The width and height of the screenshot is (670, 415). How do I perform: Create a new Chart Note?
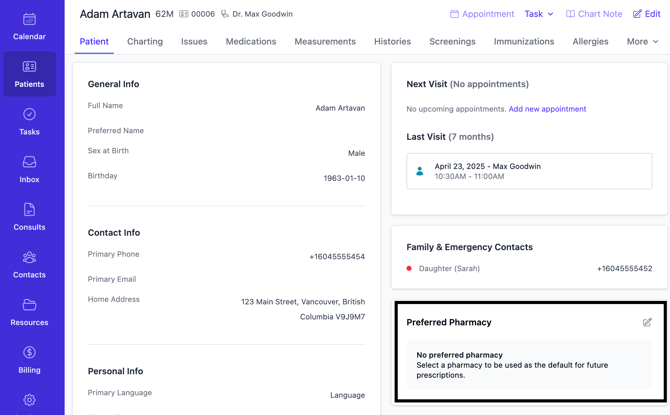coord(593,14)
